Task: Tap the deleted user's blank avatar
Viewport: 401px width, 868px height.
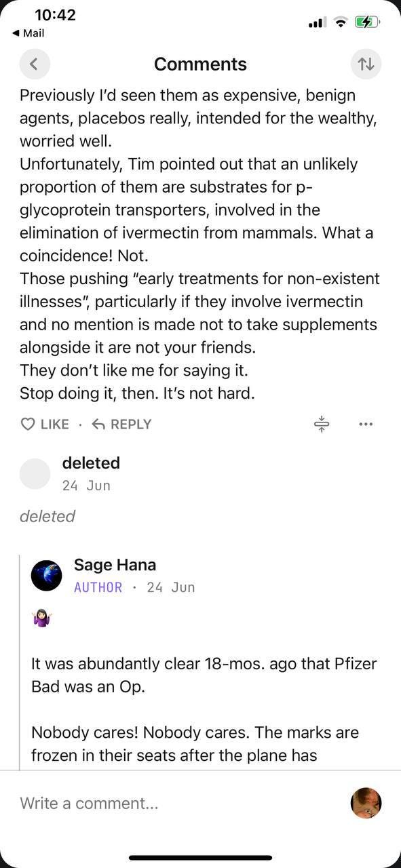Action: coord(35,473)
